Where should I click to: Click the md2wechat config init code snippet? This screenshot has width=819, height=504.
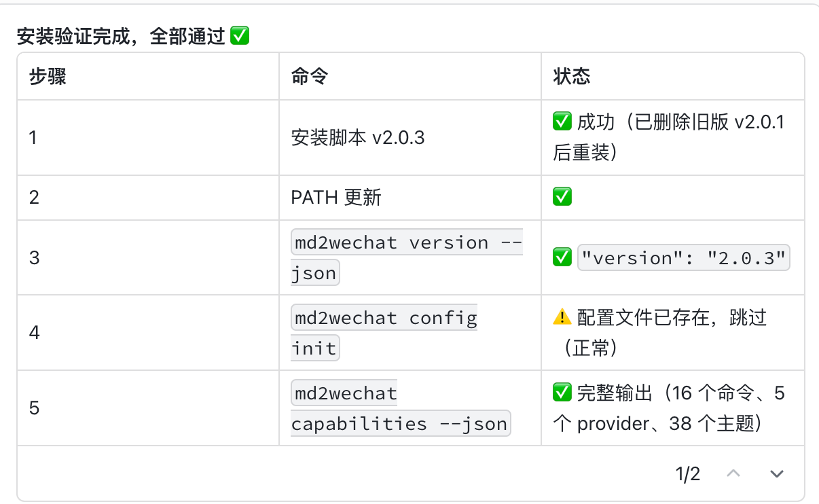(x=384, y=333)
